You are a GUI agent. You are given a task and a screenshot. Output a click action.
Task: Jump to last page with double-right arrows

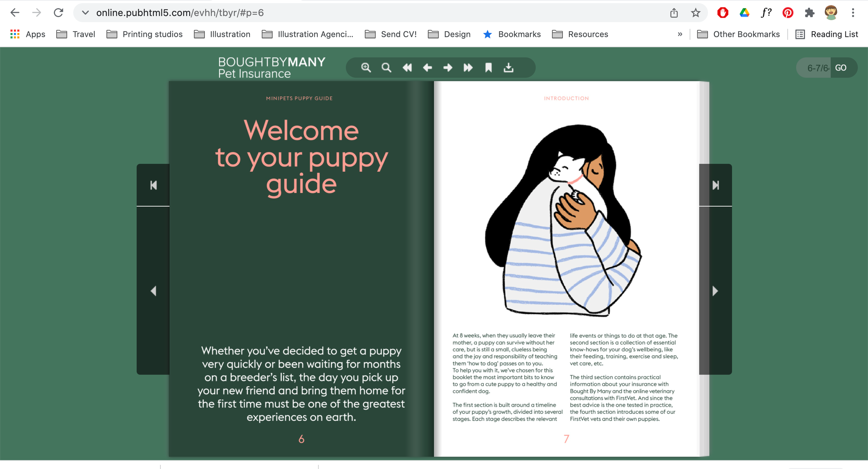coord(468,67)
